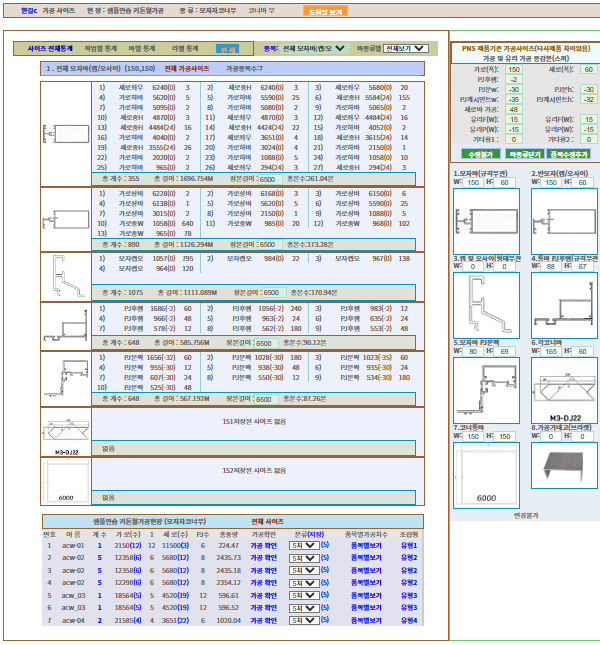This screenshot has height=645, width=600.
Task: Open profile thumbnail beside the 가로상바 6228 list
Action: (x=66, y=219)
